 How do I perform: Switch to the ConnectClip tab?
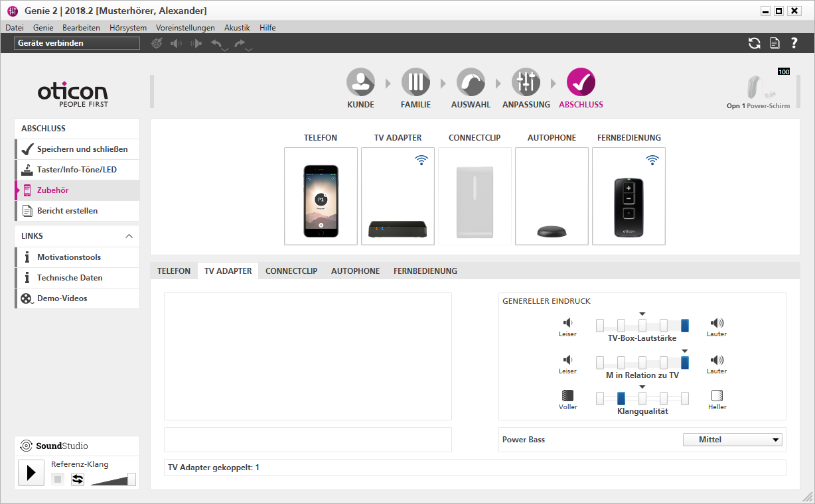291,271
